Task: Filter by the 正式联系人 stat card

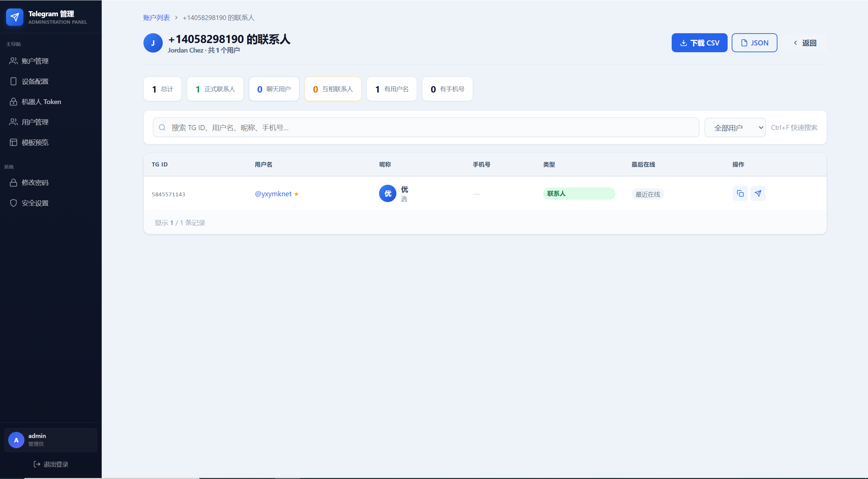Action: (215, 89)
